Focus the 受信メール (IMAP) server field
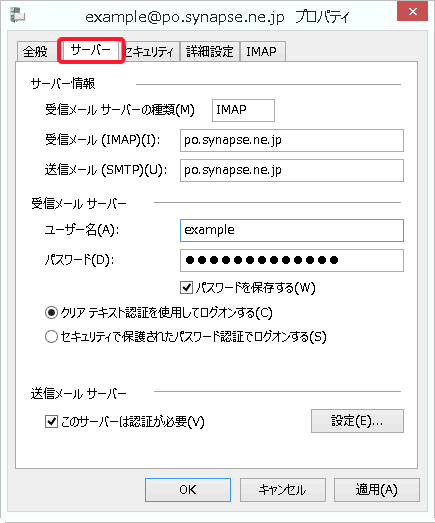This screenshot has height=523, width=435. [x=292, y=140]
